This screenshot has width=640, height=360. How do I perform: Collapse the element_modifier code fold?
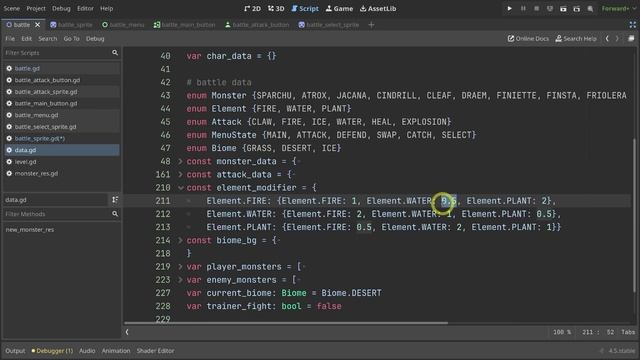pos(180,188)
